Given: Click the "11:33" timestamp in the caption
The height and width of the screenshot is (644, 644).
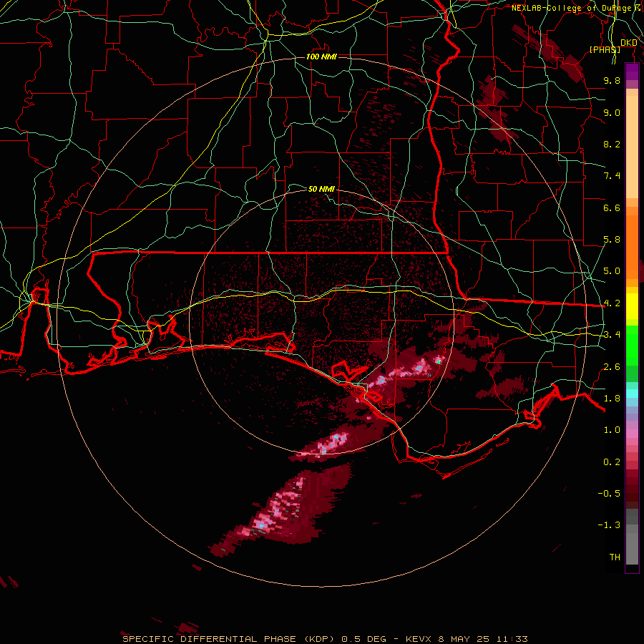Looking at the screenshot, I should (512, 639).
